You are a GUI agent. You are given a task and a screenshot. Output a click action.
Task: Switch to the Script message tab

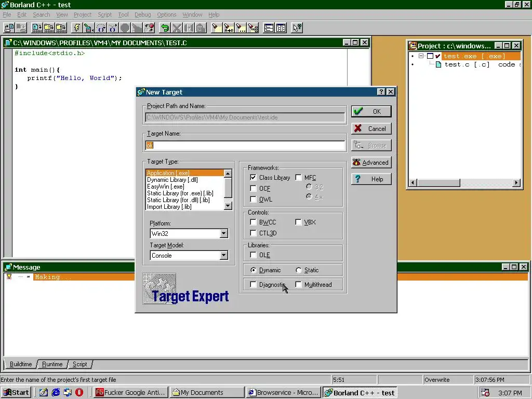point(79,364)
